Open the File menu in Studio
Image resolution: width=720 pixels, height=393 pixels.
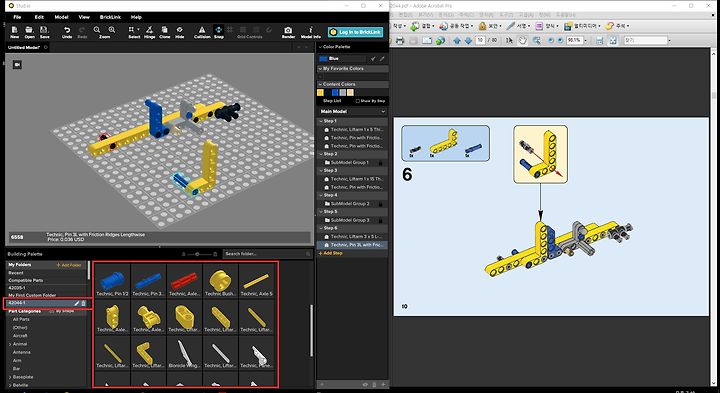[17, 17]
